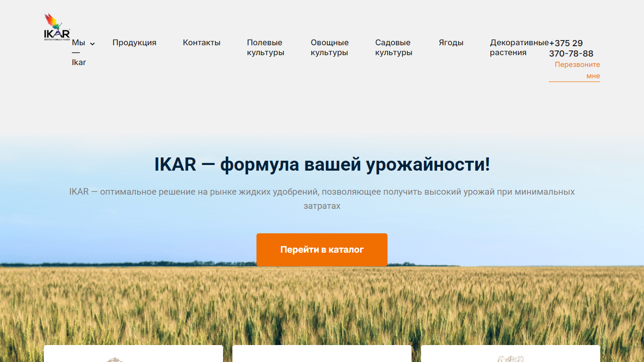Open the "Продукция" menu item
Image resolution: width=644 pixels, height=362 pixels.
click(x=134, y=42)
